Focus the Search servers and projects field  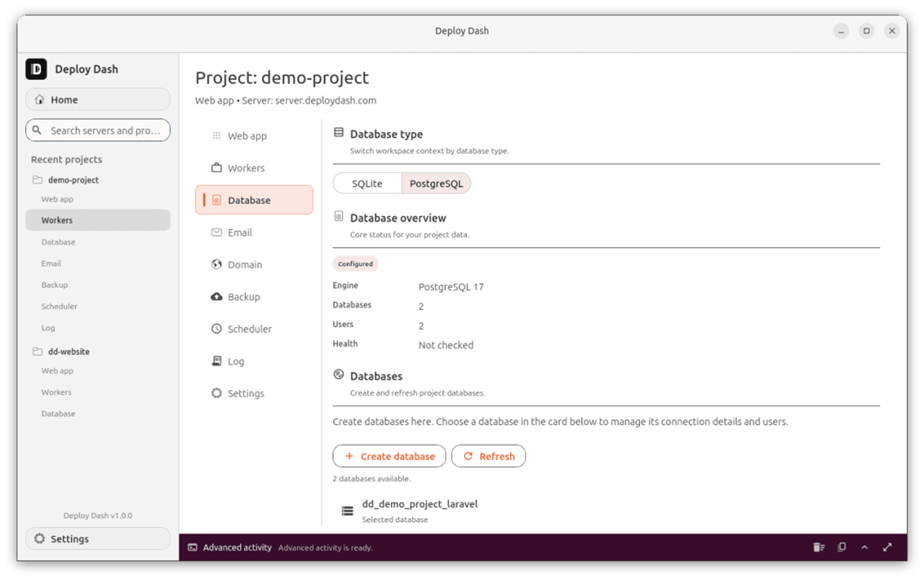[x=98, y=130]
